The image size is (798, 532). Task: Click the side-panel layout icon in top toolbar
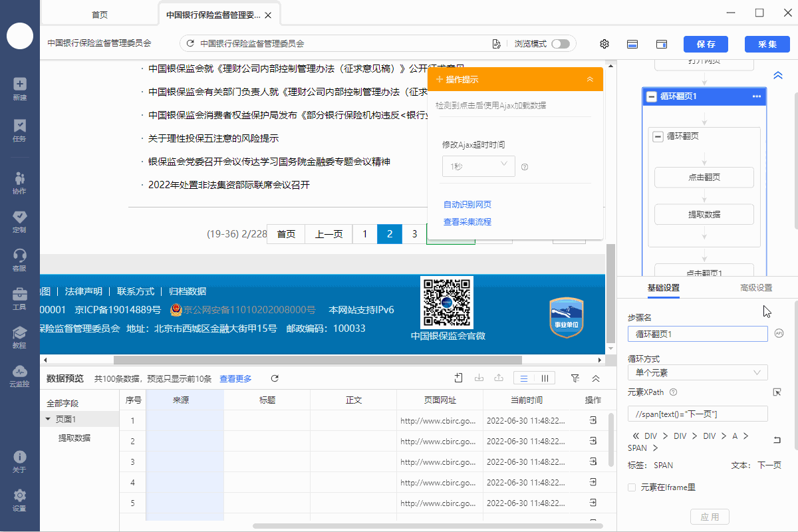point(662,44)
